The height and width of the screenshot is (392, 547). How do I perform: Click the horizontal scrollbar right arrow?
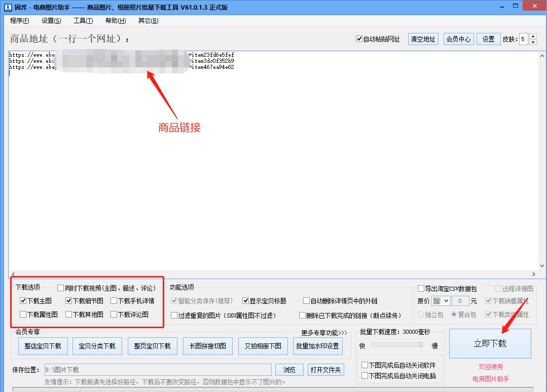[534, 274]
